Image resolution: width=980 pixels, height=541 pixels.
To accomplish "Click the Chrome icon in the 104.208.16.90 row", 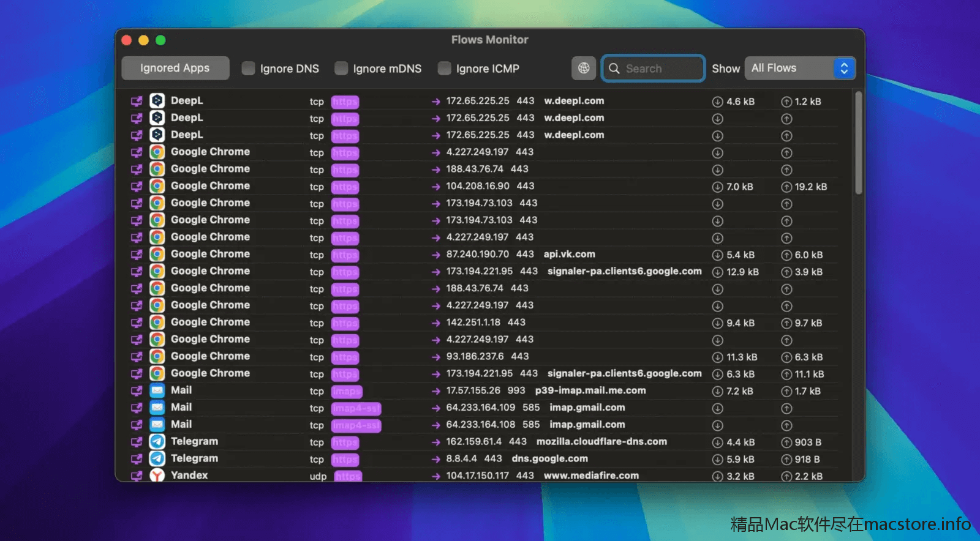I will coord(157,186).
